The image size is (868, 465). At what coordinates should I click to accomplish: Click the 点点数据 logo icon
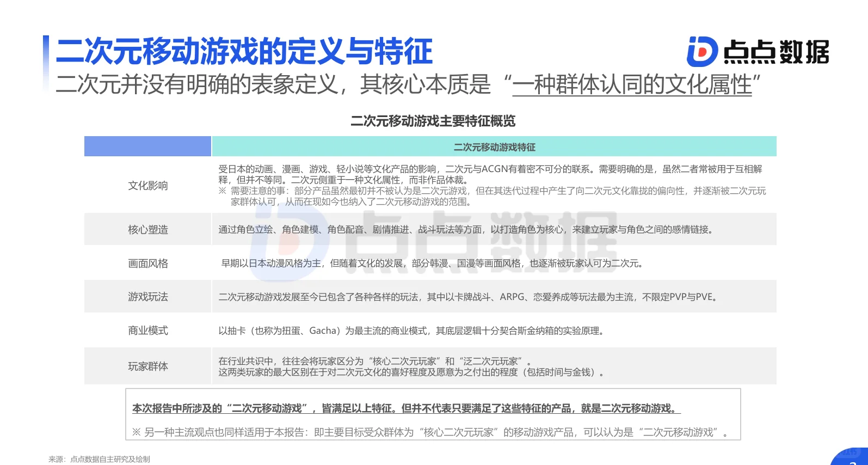[x=703, y=52]
